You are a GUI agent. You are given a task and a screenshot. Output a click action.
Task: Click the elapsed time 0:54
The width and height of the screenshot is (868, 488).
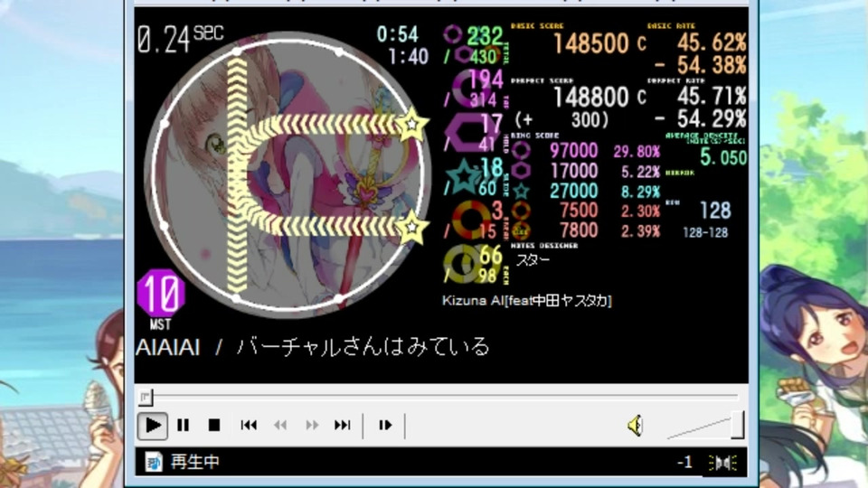point(398,34)
